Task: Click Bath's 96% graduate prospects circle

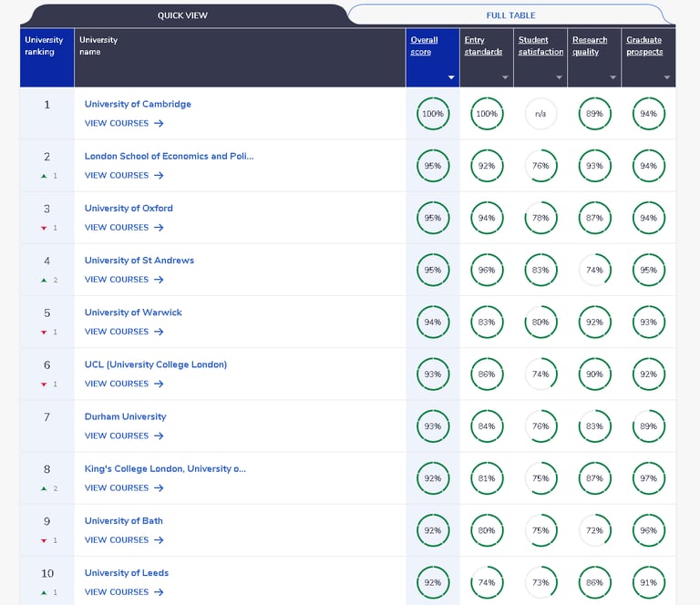Action: click(x=649, y=530)
